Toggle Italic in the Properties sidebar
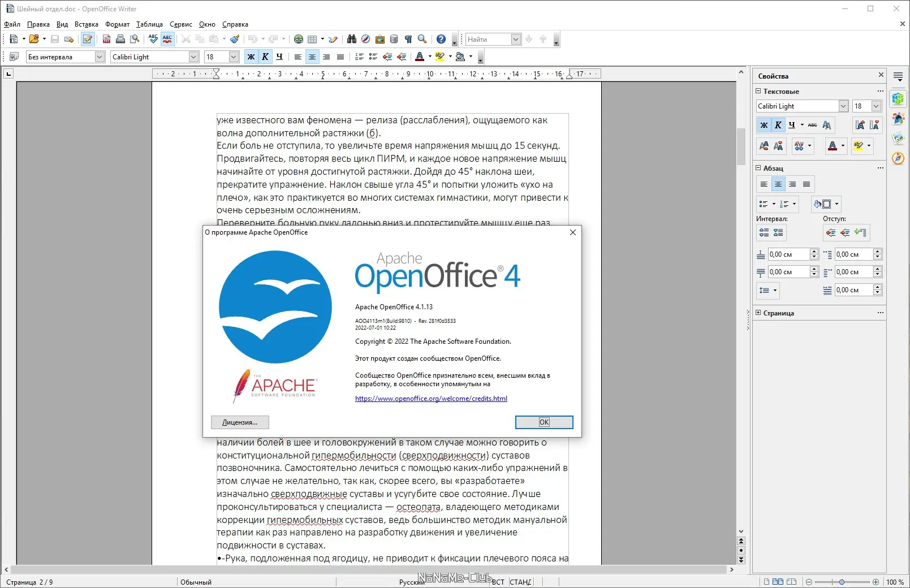 [x=778, y=125]
